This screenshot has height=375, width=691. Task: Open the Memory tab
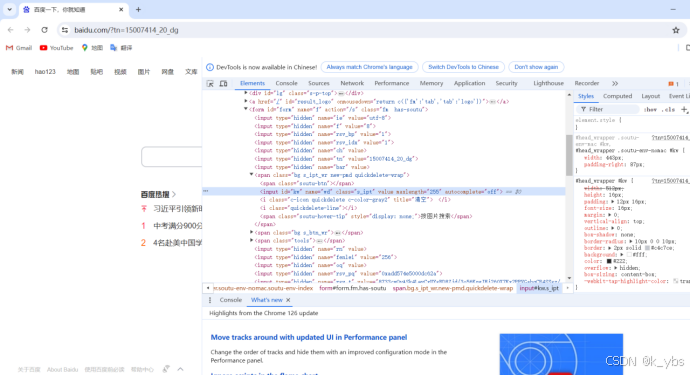pyautogui.click(x=431, y=83)
